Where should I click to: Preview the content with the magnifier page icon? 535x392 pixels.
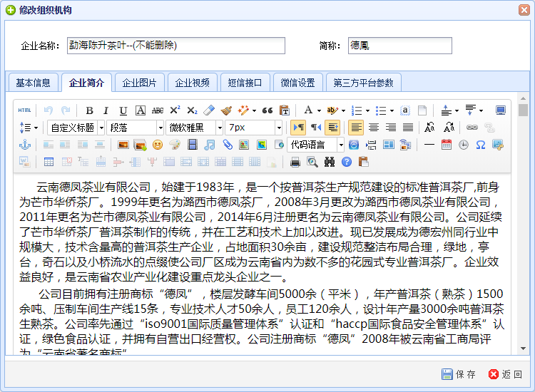tap(312, 162)
